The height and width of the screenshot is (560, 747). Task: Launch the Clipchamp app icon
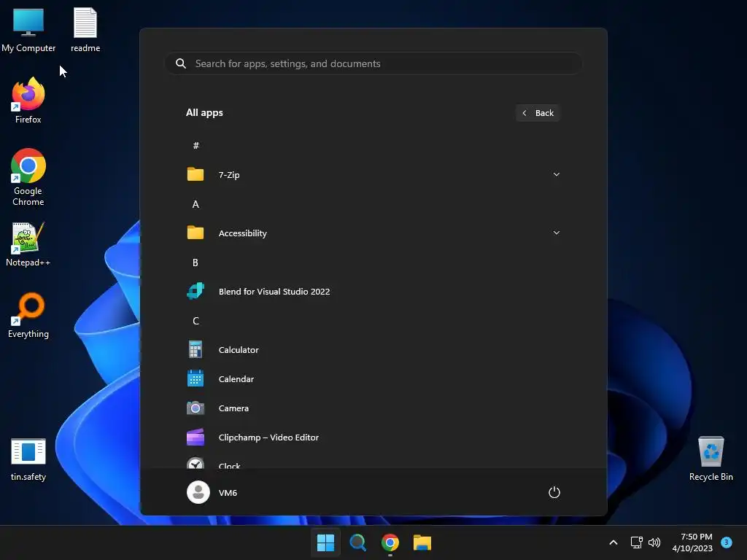pyautogui.click(x=196, y=437)
